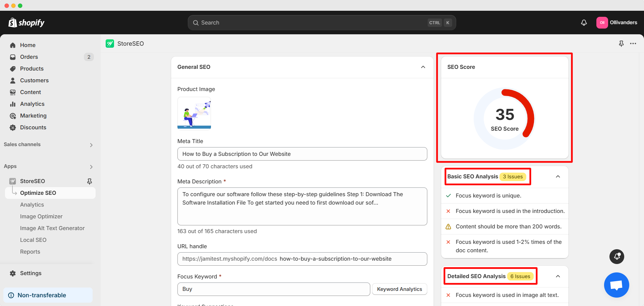Open the Ollivanders account menu
Viewport: 644px width, 306px height.
click(617, 23)
